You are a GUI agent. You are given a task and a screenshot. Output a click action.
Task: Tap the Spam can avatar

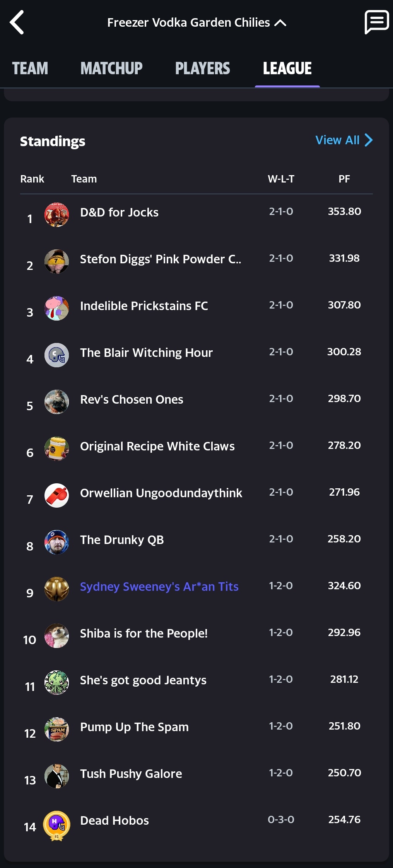coord(56,729)
